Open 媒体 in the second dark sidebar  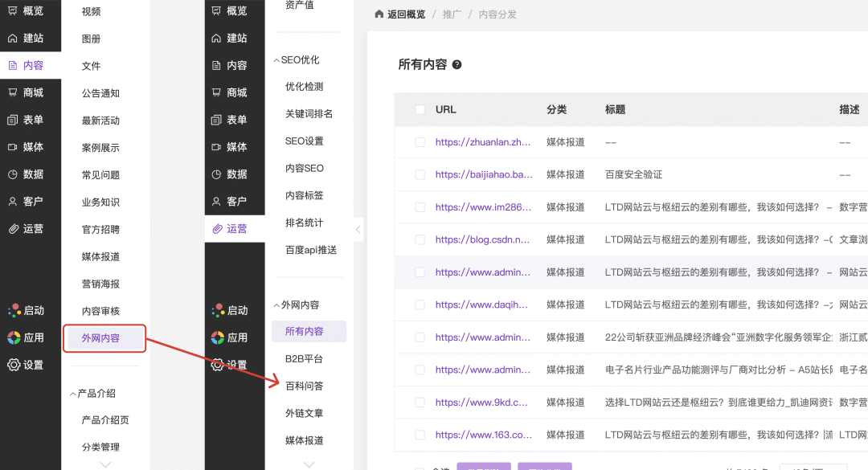[x=230, y=147]
